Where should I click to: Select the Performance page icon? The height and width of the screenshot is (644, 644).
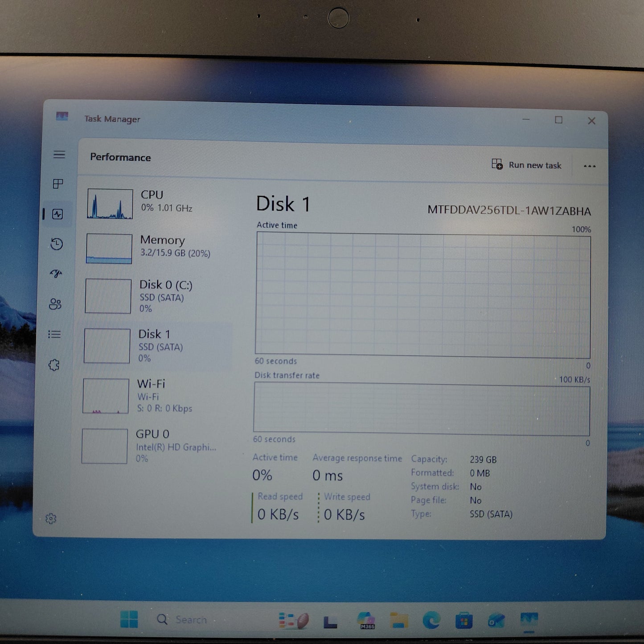click(57, 214)
